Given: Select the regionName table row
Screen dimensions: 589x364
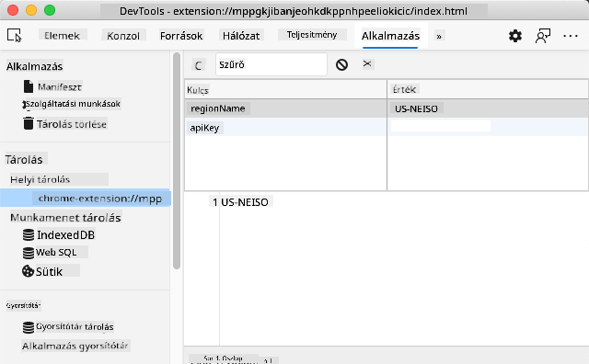Looking at the screenshot, I should click(x=387, y=108).
